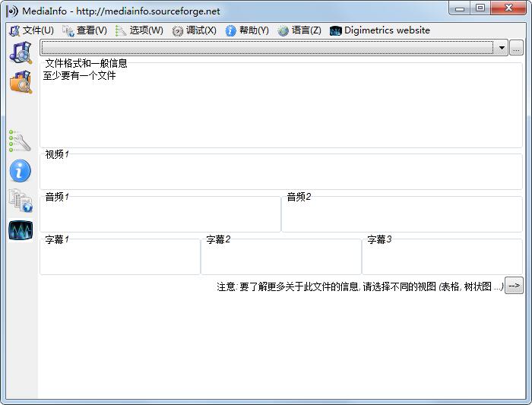This screenshot has width=532, height=405.
Task: Open the 语言(Z) language menu
Action: click(299, 30)
